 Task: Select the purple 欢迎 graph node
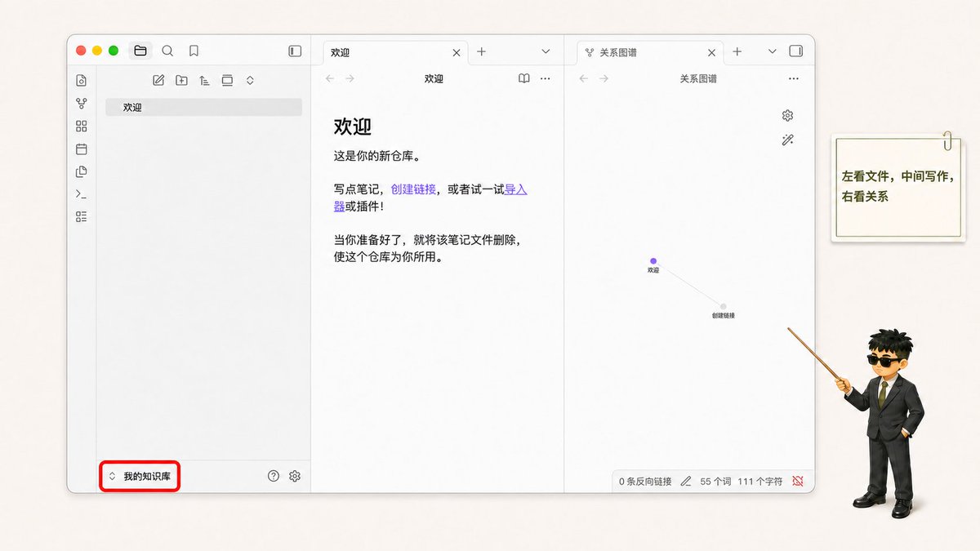[653, 261]
